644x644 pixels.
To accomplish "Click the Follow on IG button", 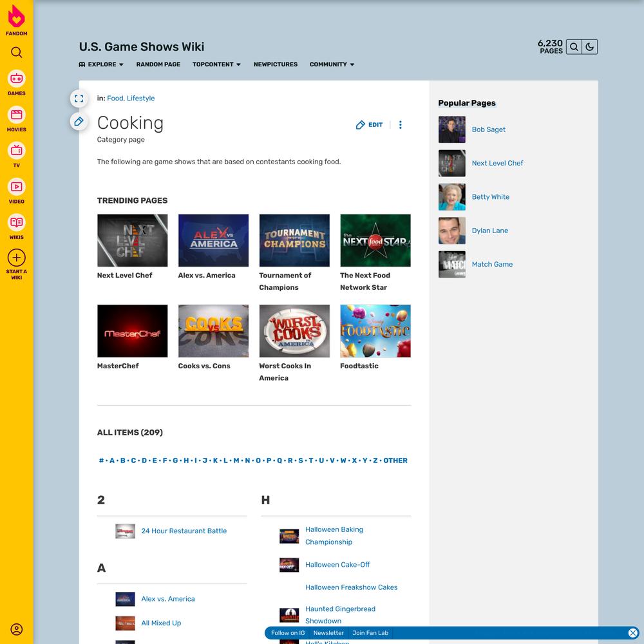I will (287, 633).
